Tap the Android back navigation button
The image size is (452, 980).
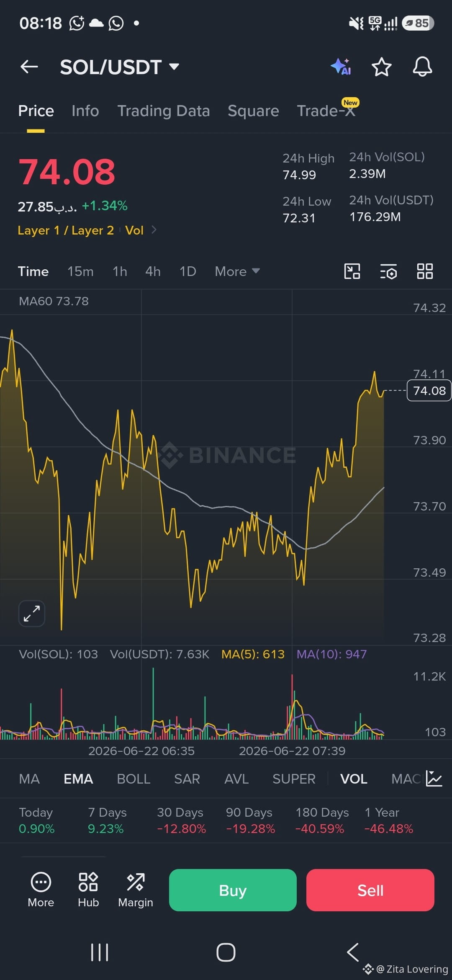coord(353,952)
